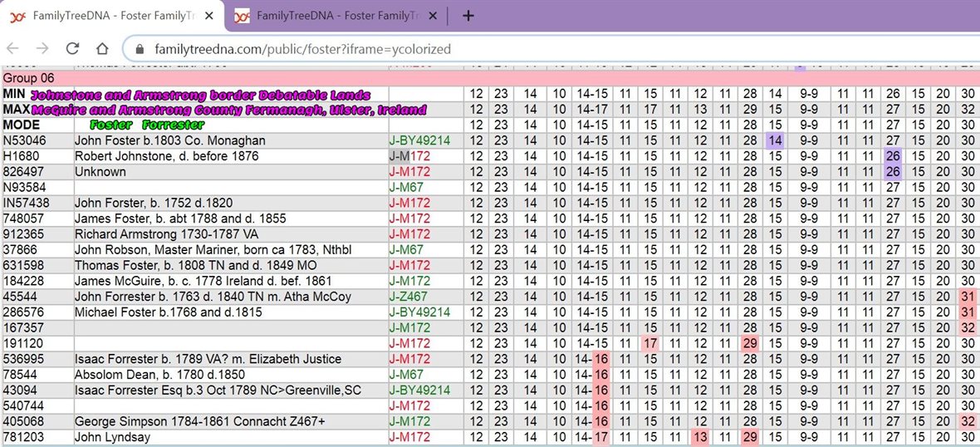Viewport: 980px width, 447px height.
Task: Close the first FamilyTreeDNA tab
Action: tap(210, 17)
